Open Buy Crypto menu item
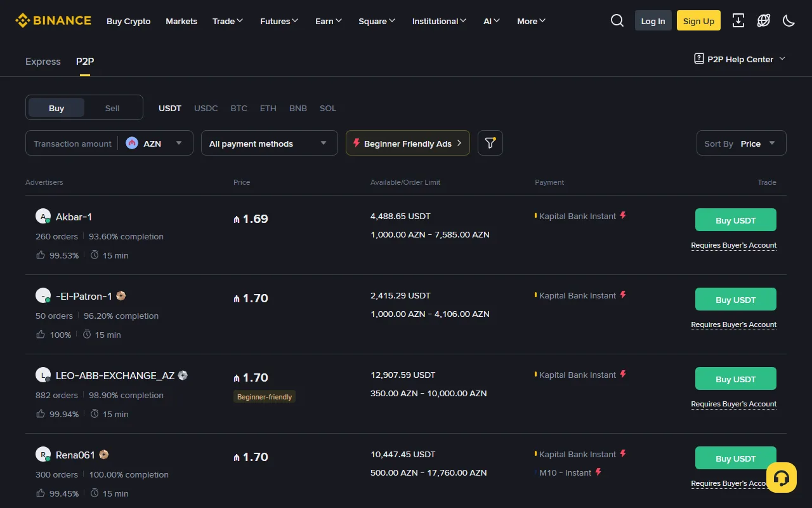 coord(129,21)
